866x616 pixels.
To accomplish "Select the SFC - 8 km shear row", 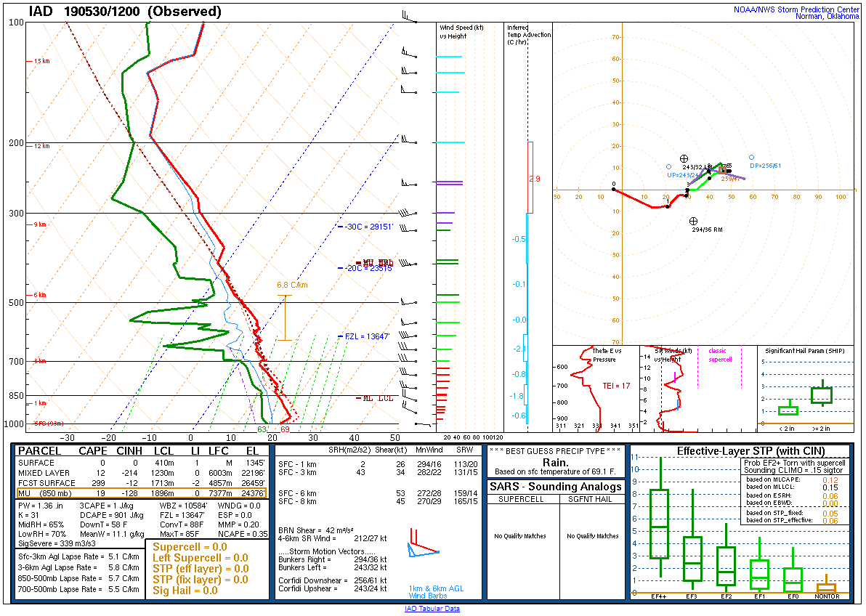I will (378, 502).
